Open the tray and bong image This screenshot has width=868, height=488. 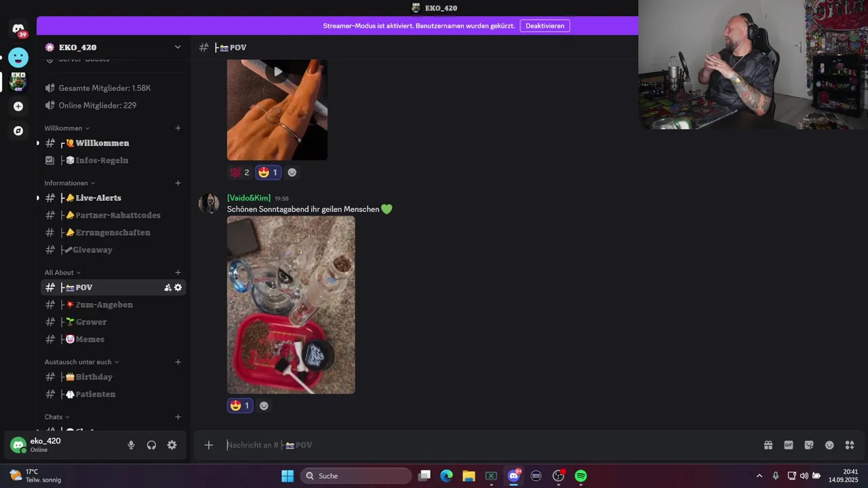(291, 305)
